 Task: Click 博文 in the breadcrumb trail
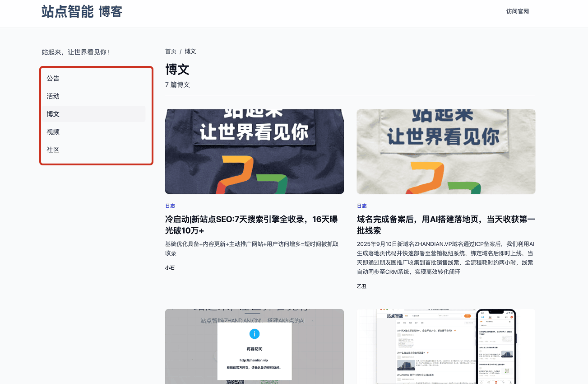(x=190, y=52)
